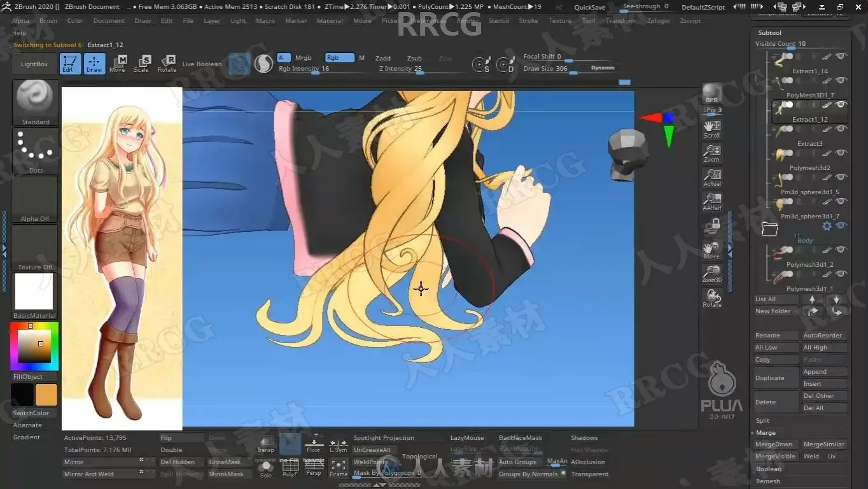Click the Body folder settings gear icon
Image resolution: width=868 pixels, height=489 pixels.
(x=827, y=226)
